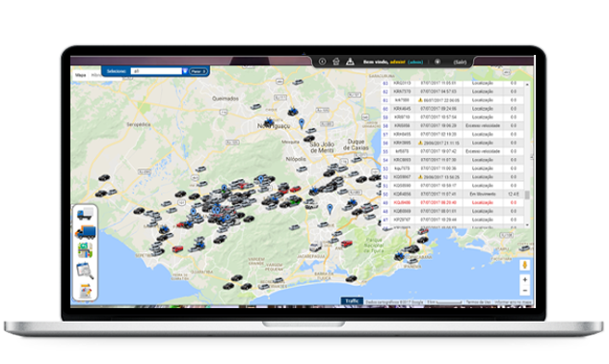The height and width of the screenshot is (364, 609).
Task: Open the report with pencil icon
Action: (x=85, y=291)
